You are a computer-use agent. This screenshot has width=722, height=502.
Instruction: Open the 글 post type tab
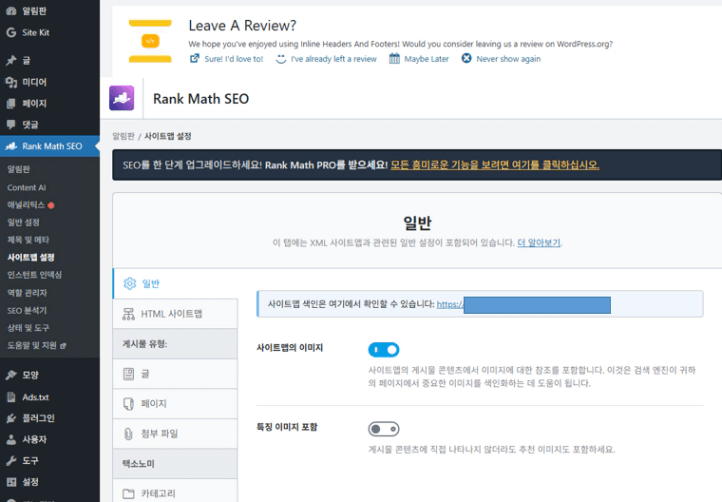click(x=175, y=374)
